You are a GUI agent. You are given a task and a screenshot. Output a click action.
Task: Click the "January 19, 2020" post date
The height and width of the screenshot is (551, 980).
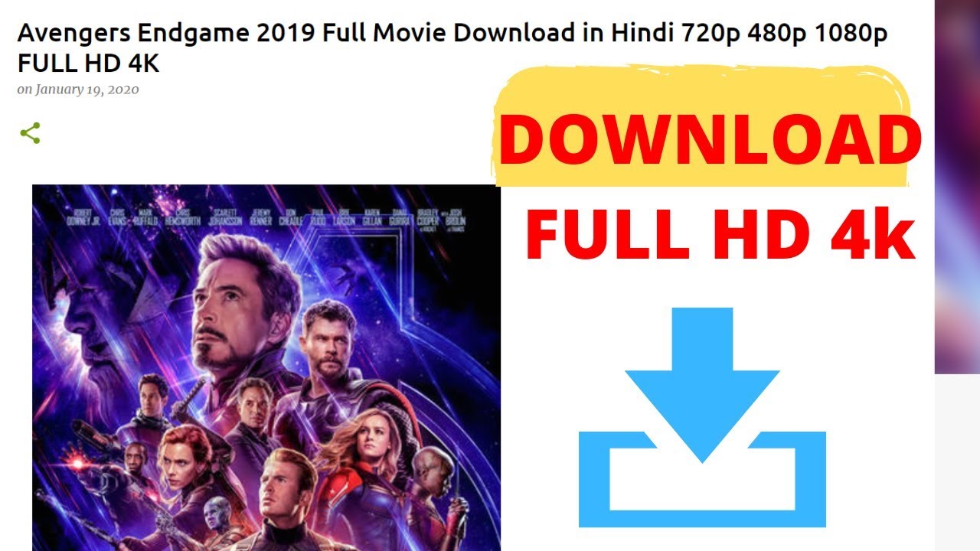click(x=87, y=90)
